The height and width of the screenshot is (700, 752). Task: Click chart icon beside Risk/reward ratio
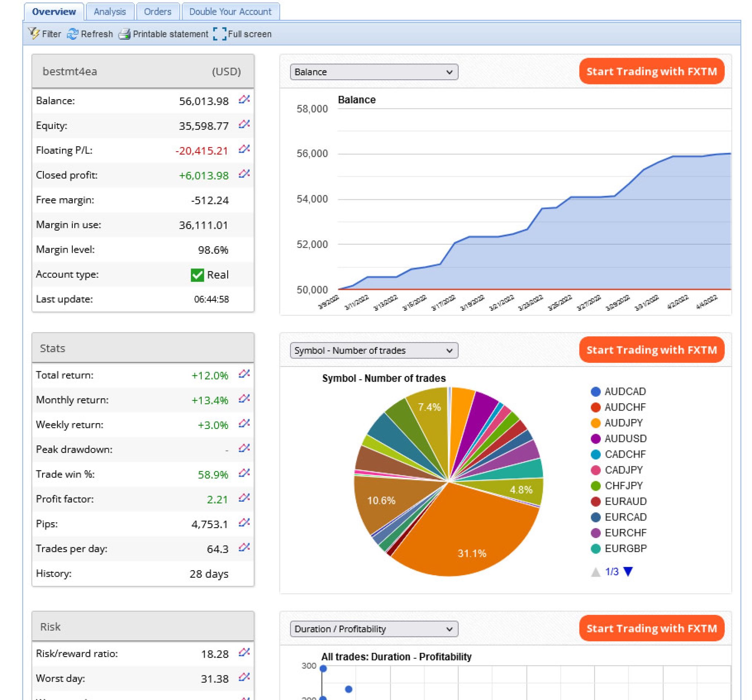pos(244,652)
